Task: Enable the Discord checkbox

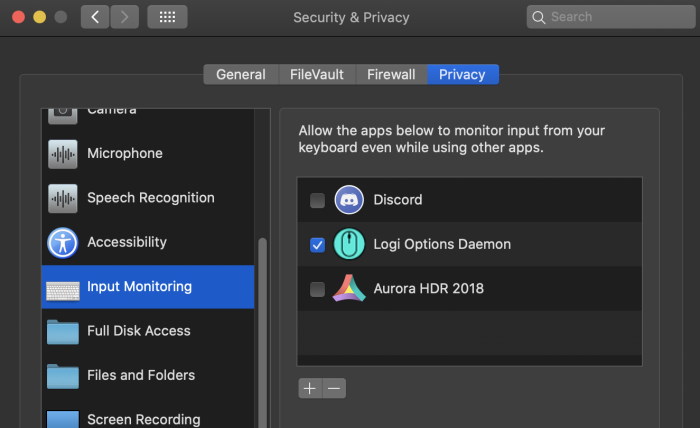Action: coord(317,200)
